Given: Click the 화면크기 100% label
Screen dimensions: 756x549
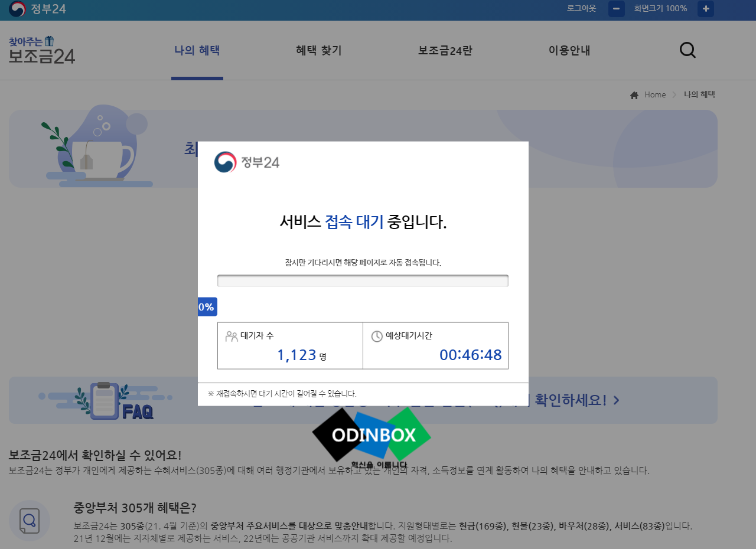Looking at the screenshot, I should 660,9.
